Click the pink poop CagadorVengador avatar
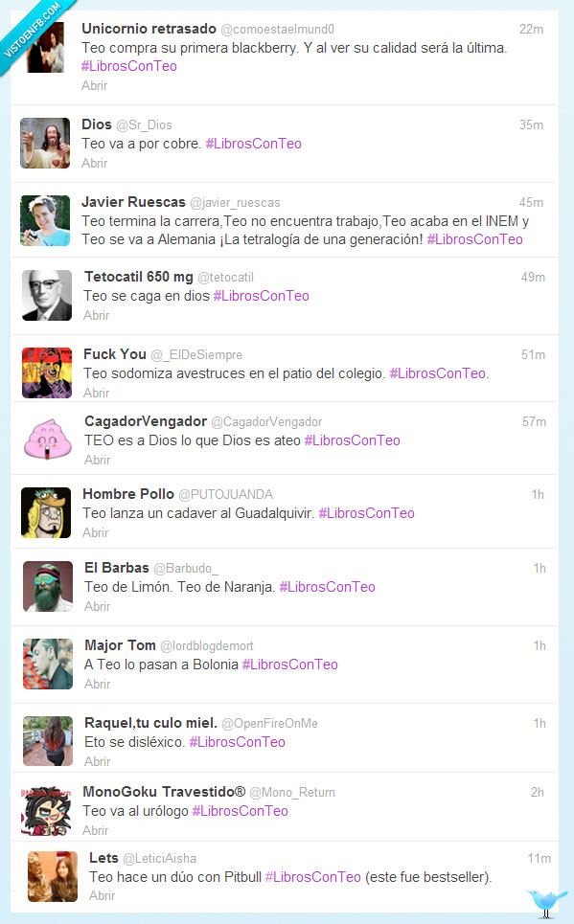The image size is (574, 924). (47, 440)
